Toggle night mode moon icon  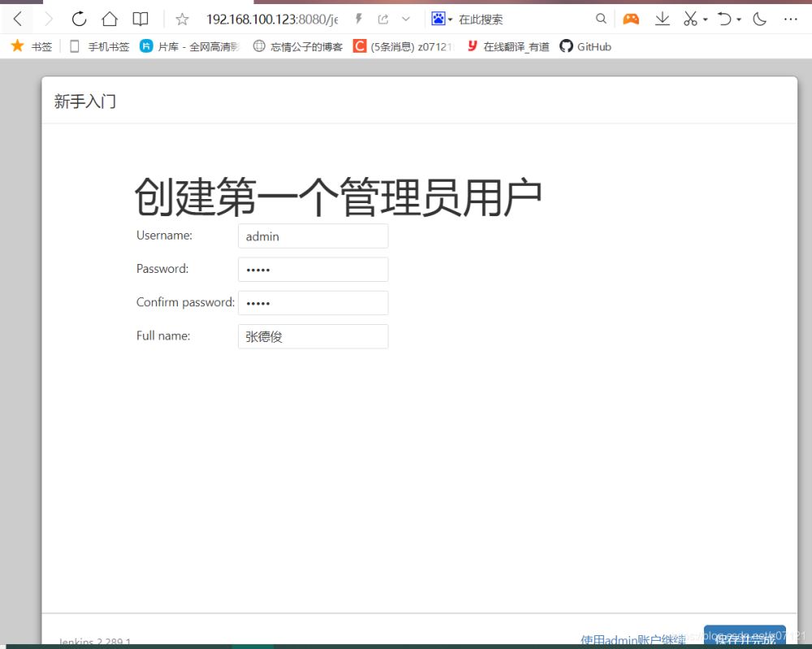[760, 19]
